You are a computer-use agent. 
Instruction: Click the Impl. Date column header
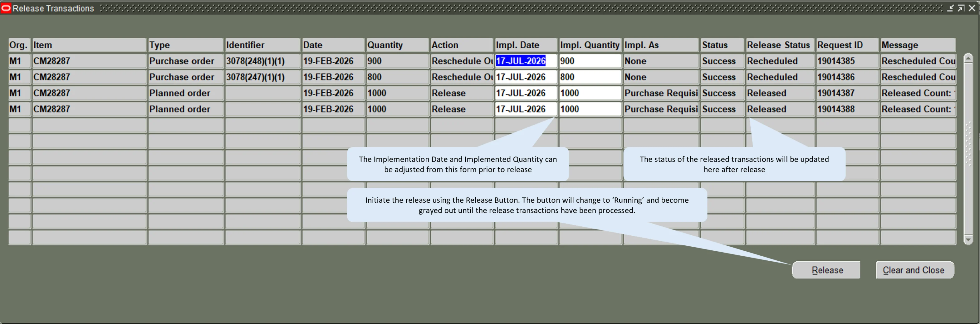click(x=526, y=45)
